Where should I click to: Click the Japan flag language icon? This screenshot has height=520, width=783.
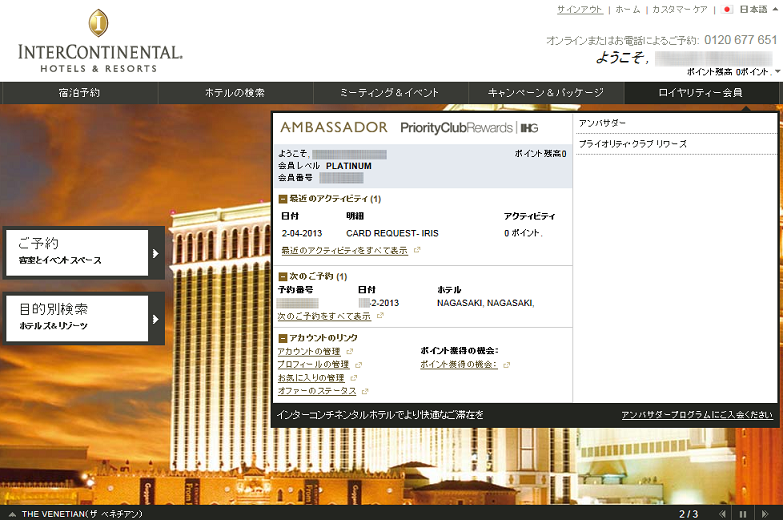[x=727, y=9]
